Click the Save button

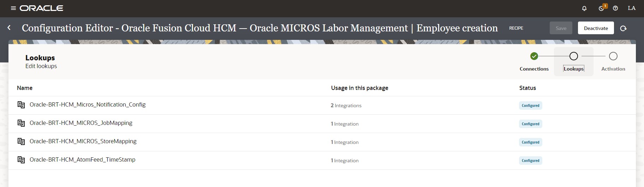561,28
